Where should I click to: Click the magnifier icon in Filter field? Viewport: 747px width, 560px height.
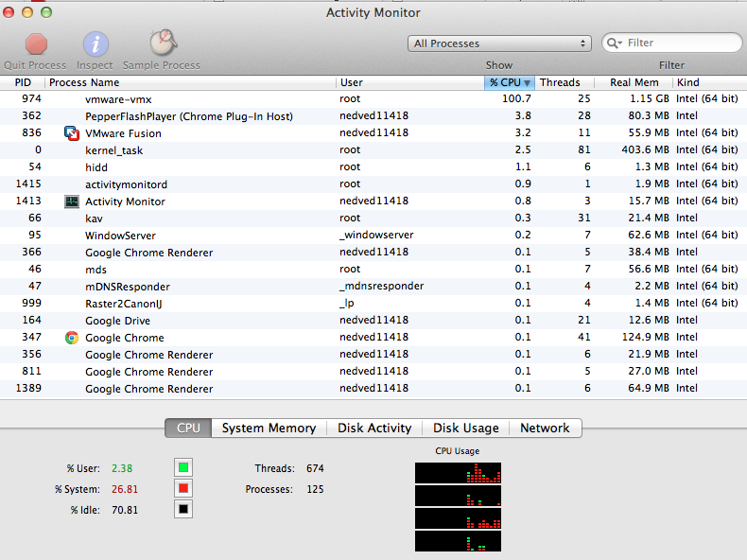[x=614, y=43]
